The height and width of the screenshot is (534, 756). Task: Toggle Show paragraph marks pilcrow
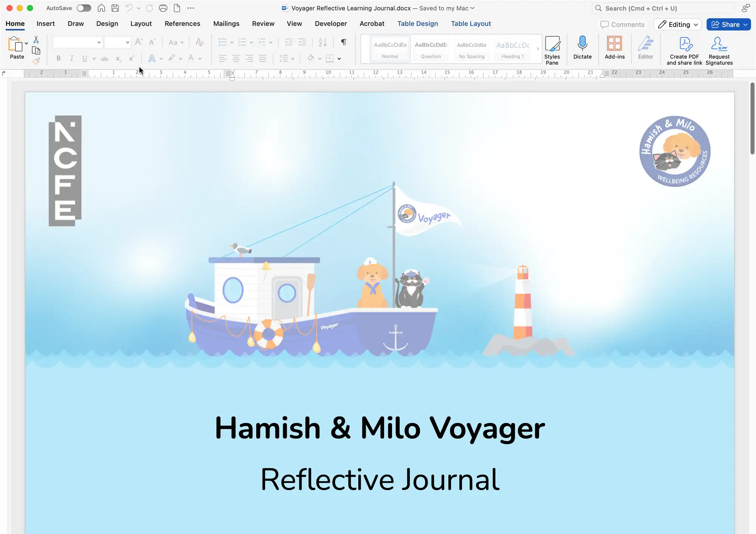pos(344,42)
